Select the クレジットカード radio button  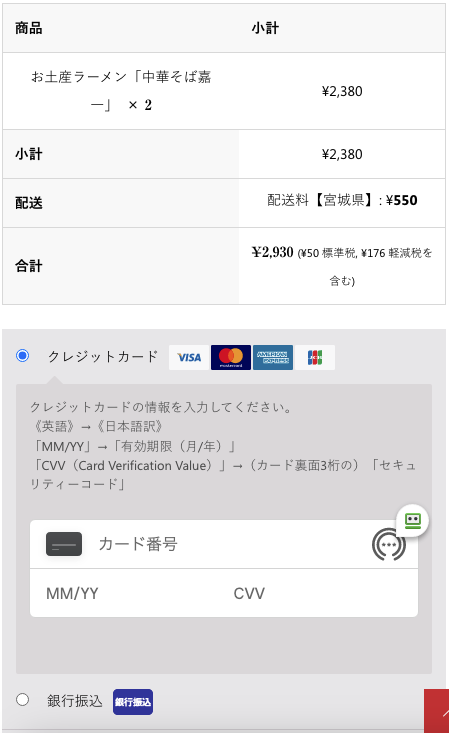(22, 356)
